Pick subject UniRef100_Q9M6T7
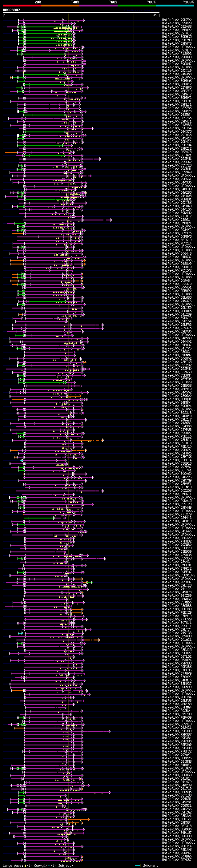This screenshot has height=868, width=197. pyautogui.click(x=177, y=94)
